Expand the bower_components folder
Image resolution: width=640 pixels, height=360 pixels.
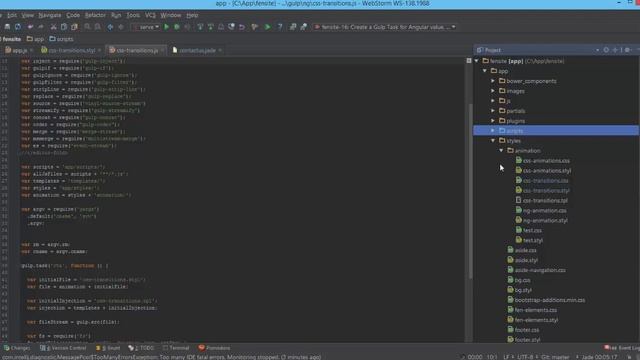coord(493,81)
